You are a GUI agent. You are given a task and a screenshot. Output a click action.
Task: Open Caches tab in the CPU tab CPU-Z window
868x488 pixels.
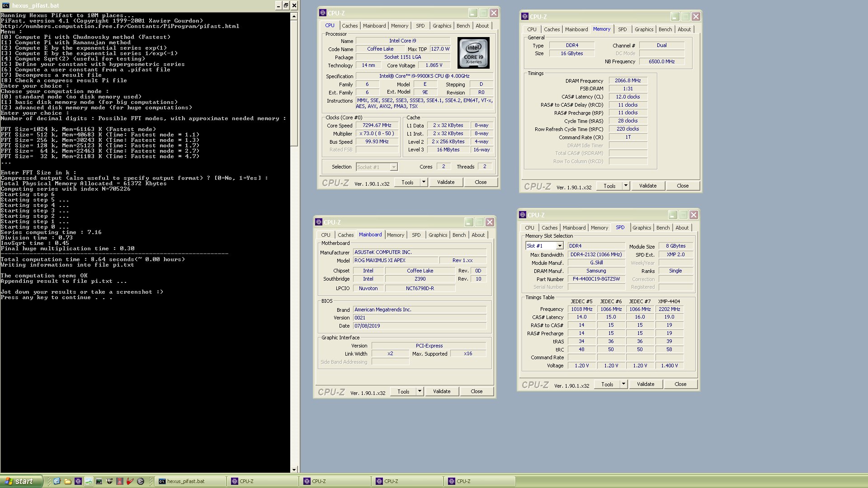point(349,26)
